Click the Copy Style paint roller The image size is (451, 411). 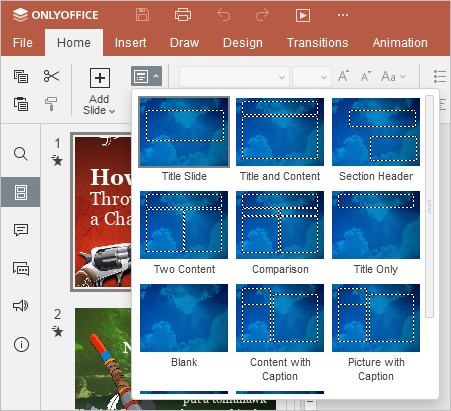click(x=51, y=104)
